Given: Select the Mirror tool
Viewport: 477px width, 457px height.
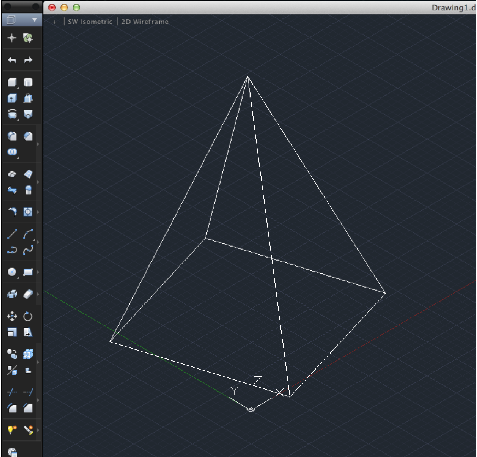Looking at the screenshot, I should (x=28, y=332).
